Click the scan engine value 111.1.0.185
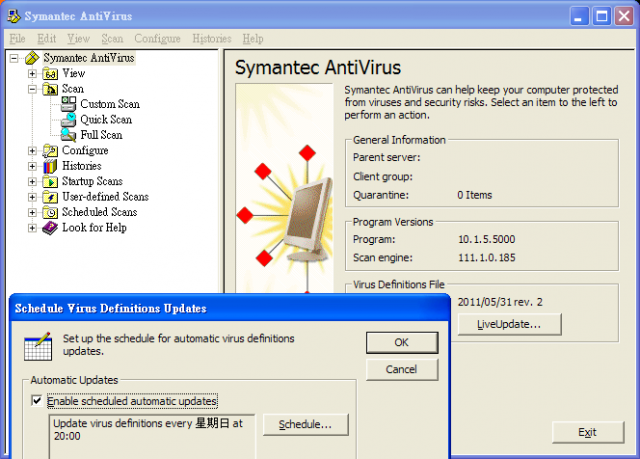This screenshot has height=459, width=640. [x=487, y=257]
